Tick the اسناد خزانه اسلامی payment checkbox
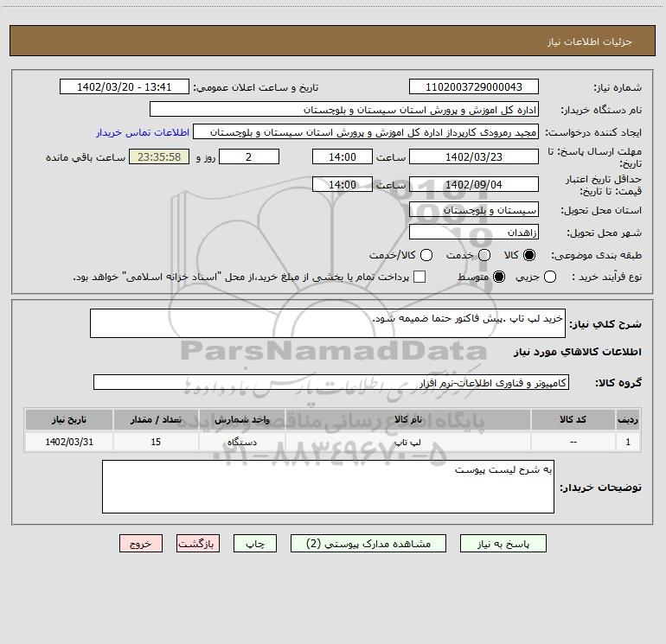The image size is (666, 644). point(419,277)
